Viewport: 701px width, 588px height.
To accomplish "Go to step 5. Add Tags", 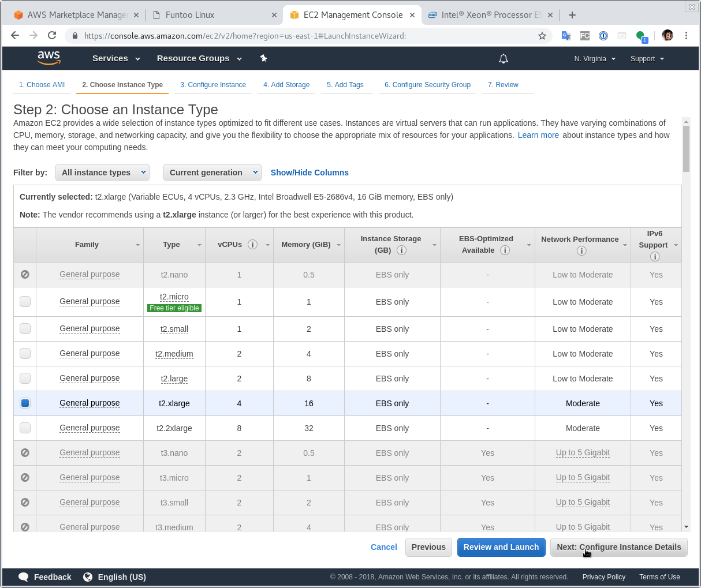I will click(x=345, y=85).
